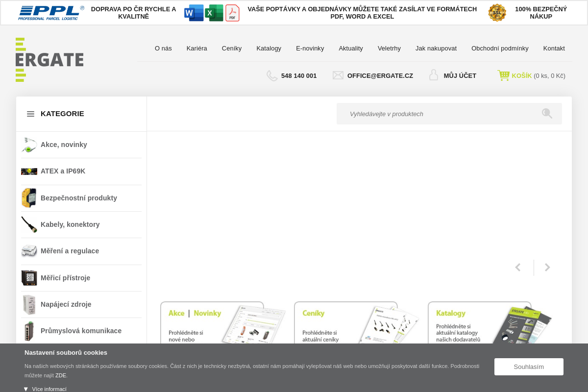Click the email envelope icon
This screenshot has width=588, height=392.
[x=338, y=75]
